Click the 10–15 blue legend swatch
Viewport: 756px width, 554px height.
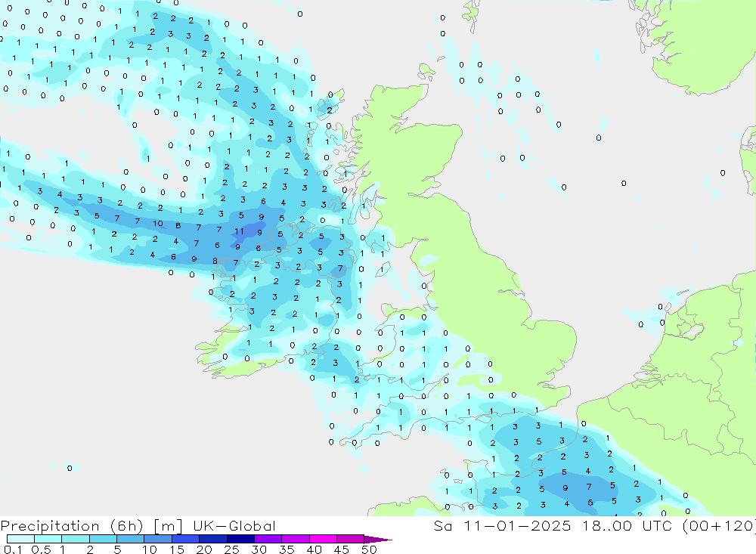pos(158,539)
